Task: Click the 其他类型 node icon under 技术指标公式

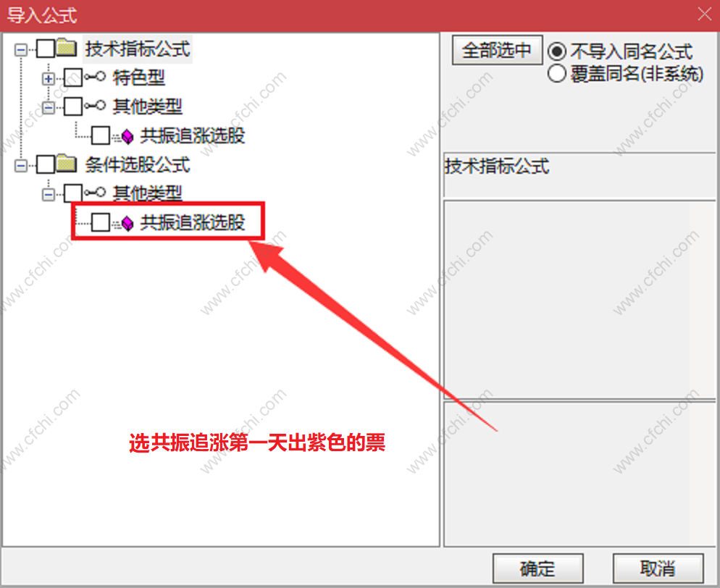Action: (x=95, y=106)
